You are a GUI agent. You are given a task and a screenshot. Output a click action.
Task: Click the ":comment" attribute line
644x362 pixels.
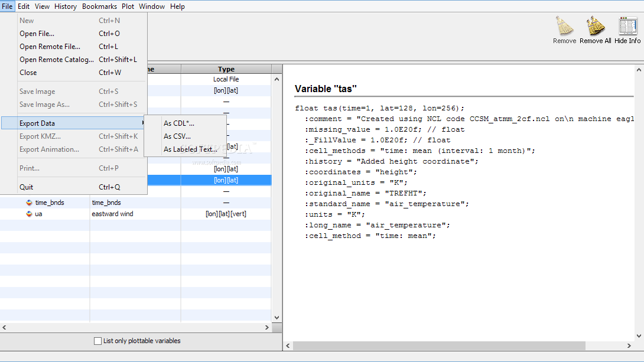click(x=469, y=119)
